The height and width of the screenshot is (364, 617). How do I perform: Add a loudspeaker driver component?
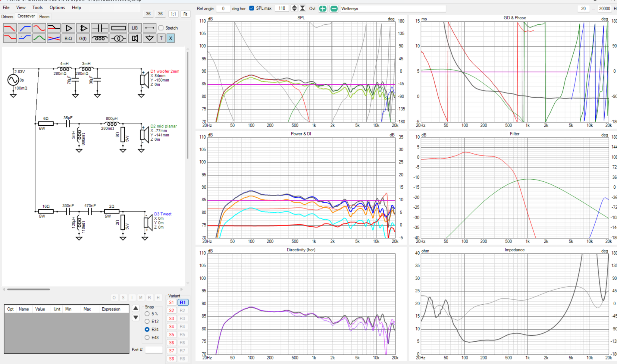[x=135, y=38]
